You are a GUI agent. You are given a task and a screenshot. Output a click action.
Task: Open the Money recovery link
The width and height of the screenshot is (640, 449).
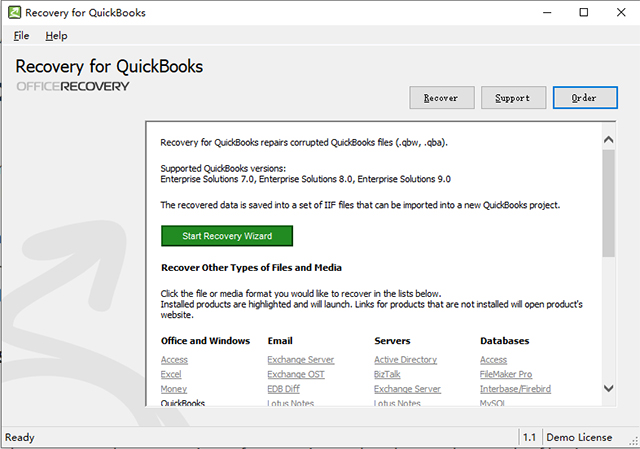pos(174,389)
